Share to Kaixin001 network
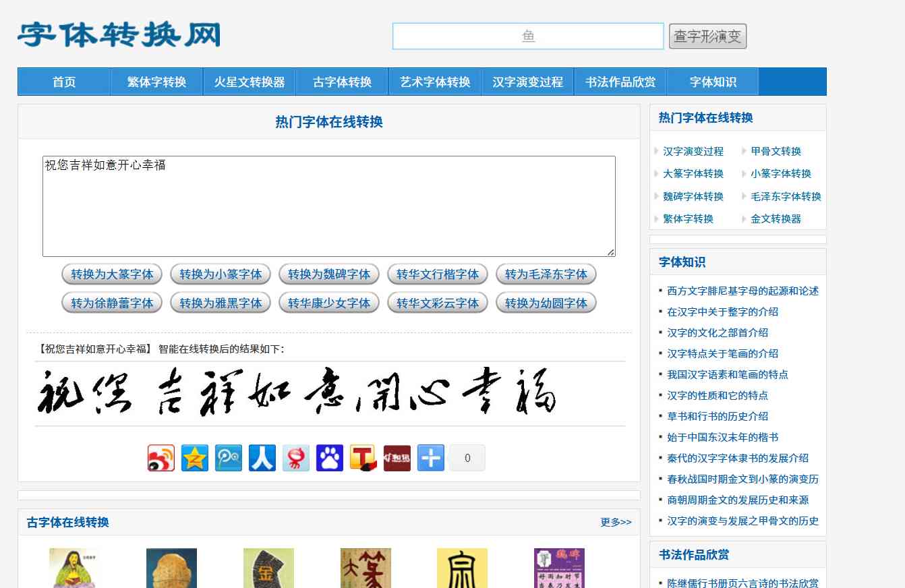Image resolution: width=905 pixels, height=588 pixels. pos(295,457)
